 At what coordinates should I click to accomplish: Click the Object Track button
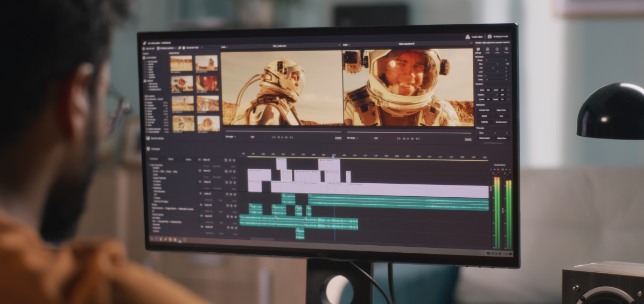pyautogui.click(x=501, y=110)
